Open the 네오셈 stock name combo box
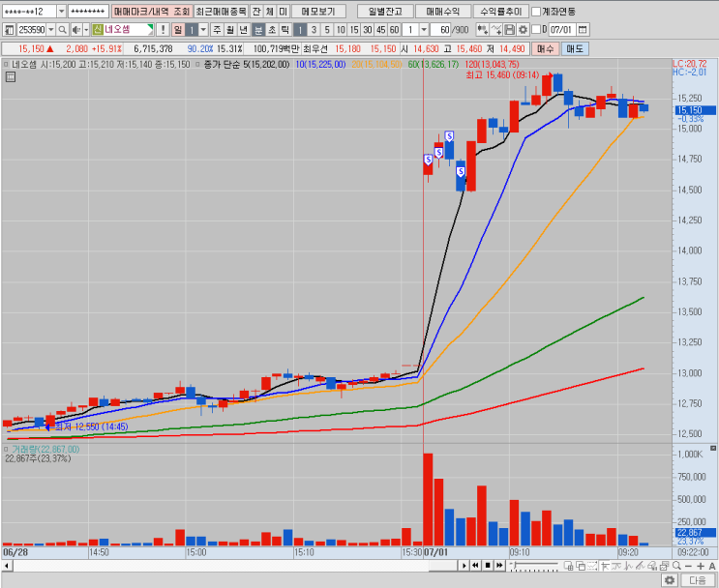This screenshot has height=588, width=719. (123, 30)
